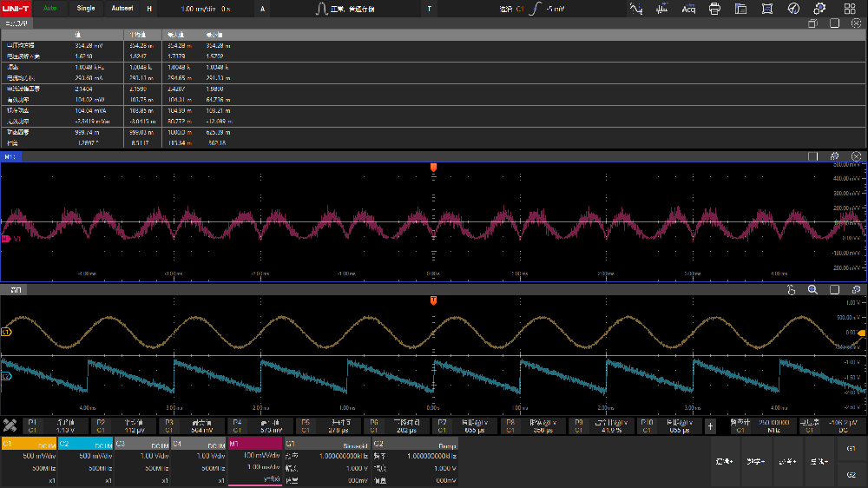Open horizontal timebase 1.00 ms/div settings
The width and height of the screenshot is (868, 488).
199,9
